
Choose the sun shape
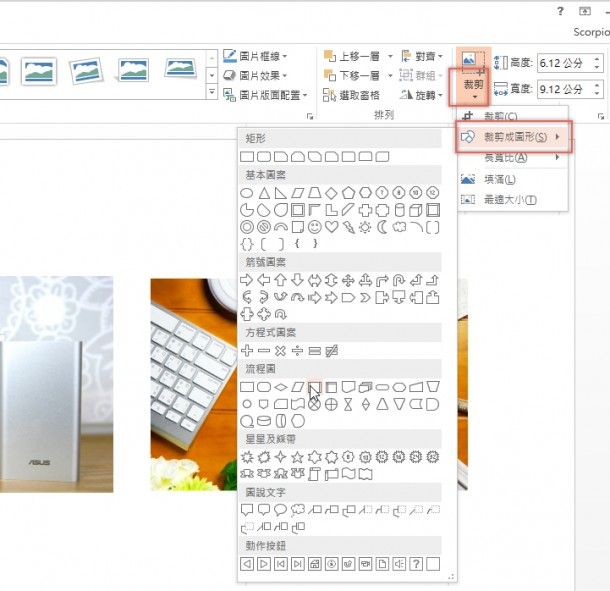(365, 227)
